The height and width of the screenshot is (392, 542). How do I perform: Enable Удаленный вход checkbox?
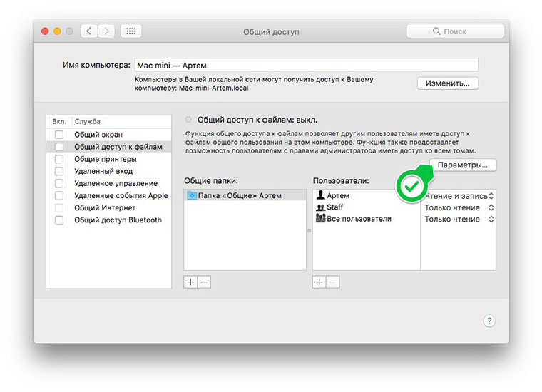[59, 171]
